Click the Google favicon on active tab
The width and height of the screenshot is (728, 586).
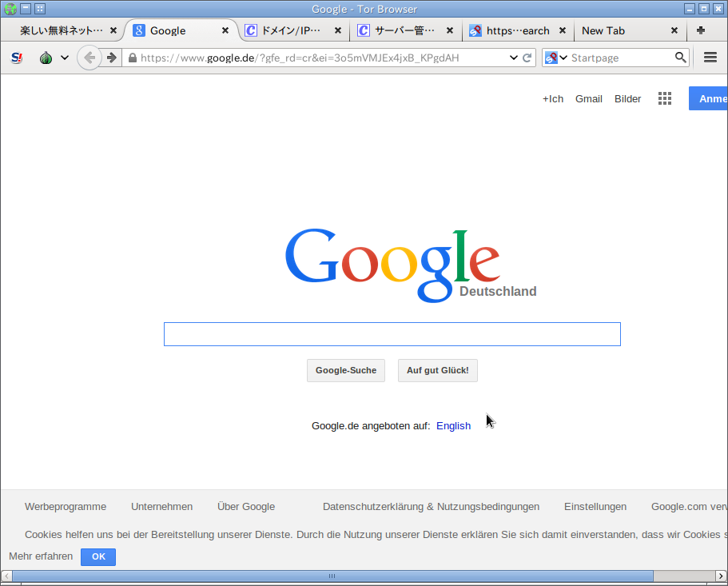pyautogui.click(x=139, y=30)
